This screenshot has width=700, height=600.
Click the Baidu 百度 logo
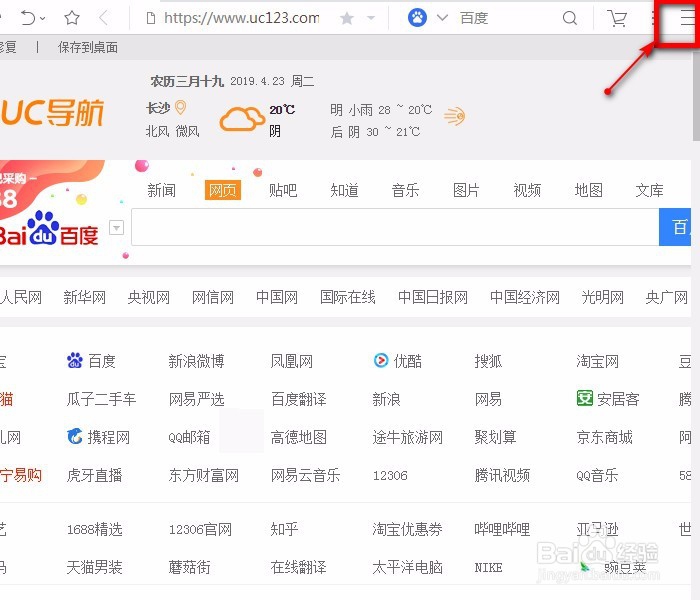(x=49, y=229)
